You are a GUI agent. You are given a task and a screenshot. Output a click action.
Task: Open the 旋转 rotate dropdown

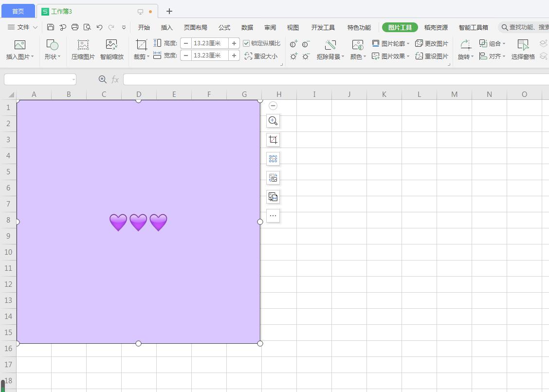pyautogui.click(x=466, y=56)
